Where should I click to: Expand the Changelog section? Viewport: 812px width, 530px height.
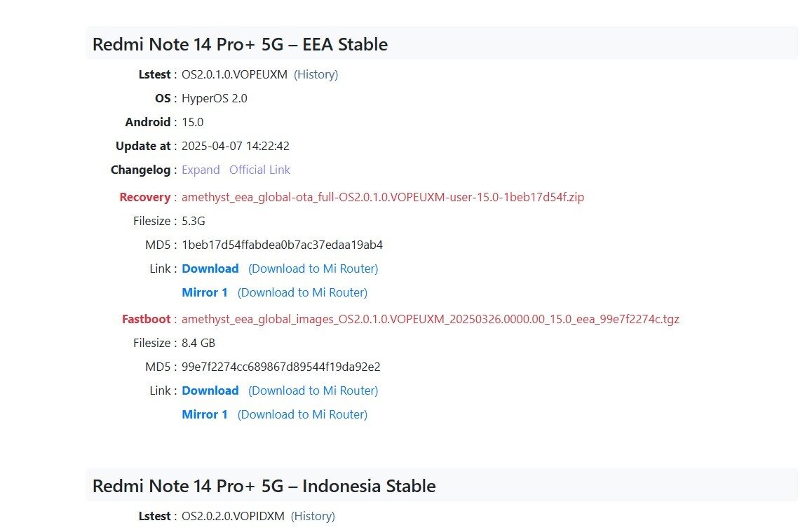tap(201, 170)
